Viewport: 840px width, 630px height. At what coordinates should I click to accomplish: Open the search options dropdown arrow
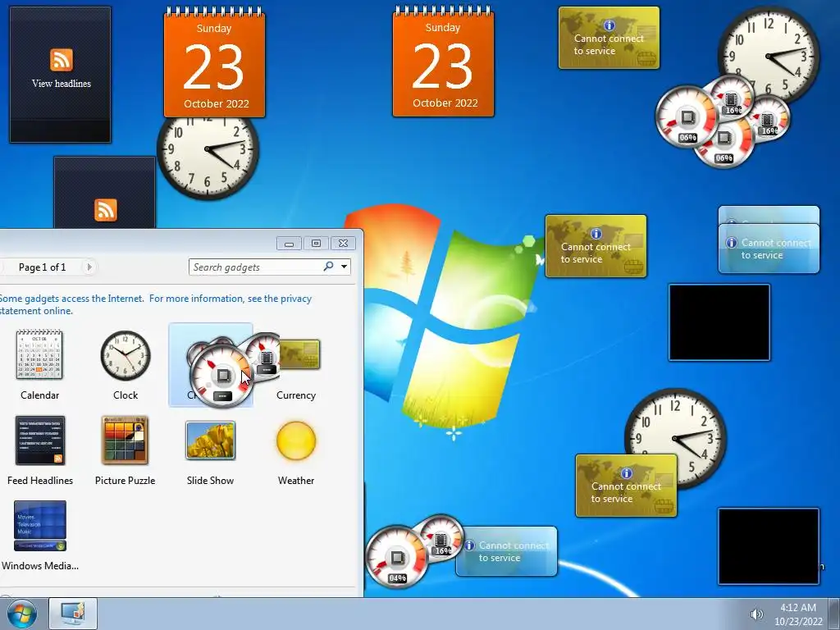[x=344, y=267]
